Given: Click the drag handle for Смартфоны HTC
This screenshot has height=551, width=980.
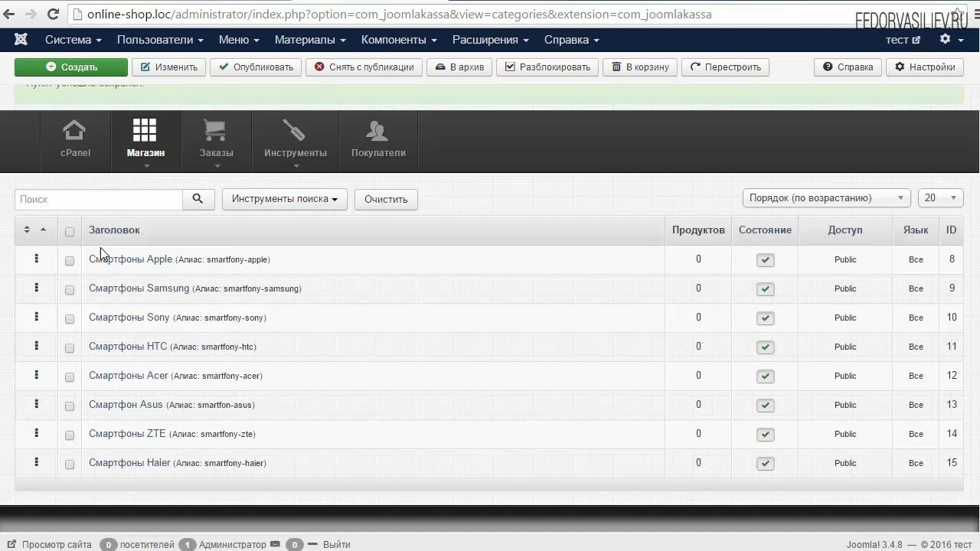Looking at the screenshot, I should 36,346.
